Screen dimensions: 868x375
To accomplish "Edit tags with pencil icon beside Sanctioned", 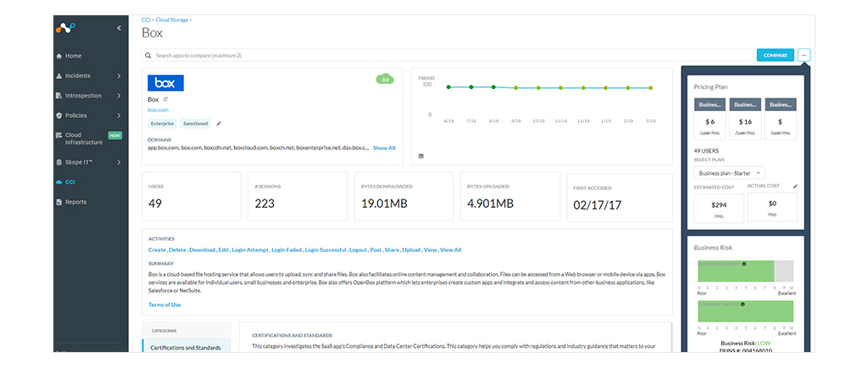I will 219,124.
